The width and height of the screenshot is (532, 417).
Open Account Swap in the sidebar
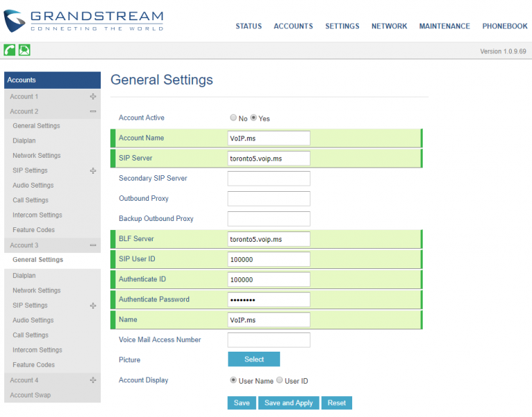click(30, 395)
